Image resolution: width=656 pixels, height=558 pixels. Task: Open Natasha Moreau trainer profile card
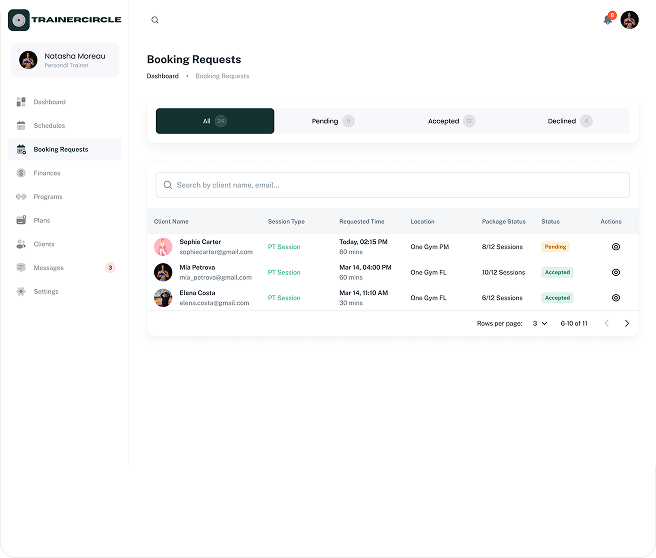point(65,60)
